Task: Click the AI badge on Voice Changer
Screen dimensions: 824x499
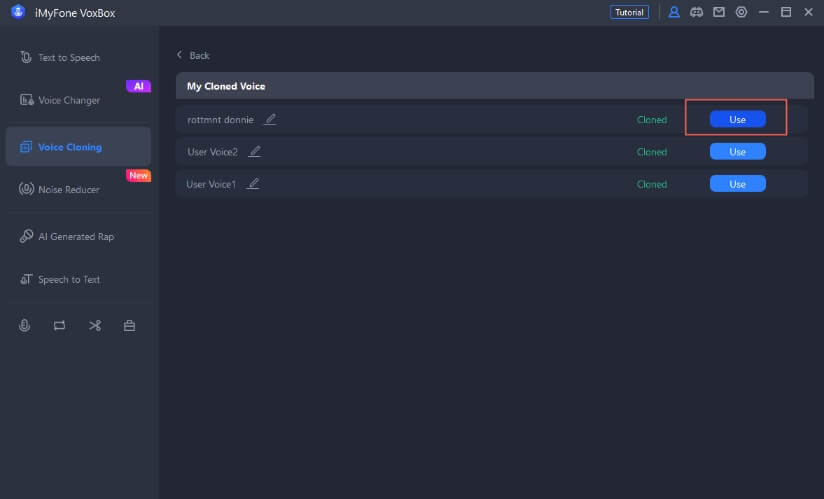Action: (x=138, y=86)
